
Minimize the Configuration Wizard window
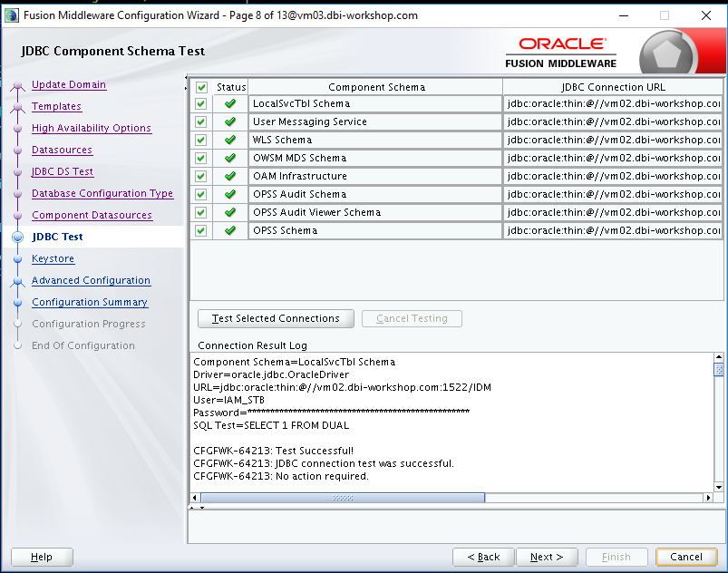[624, 15]
